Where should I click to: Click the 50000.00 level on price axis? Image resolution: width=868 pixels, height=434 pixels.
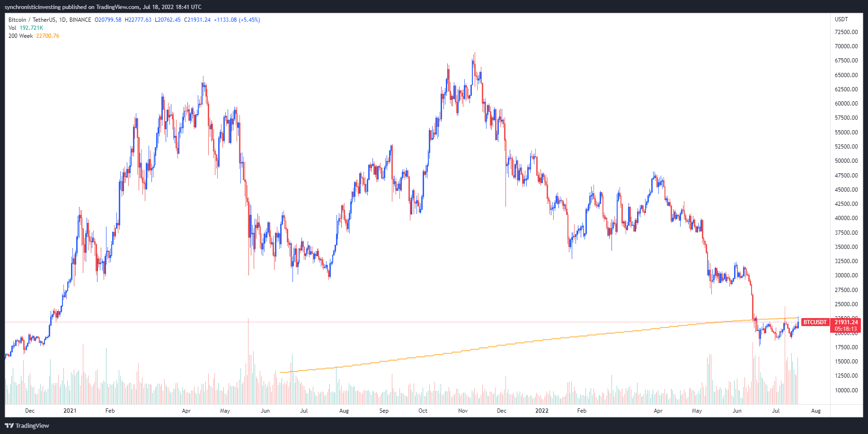coord(846,161)
